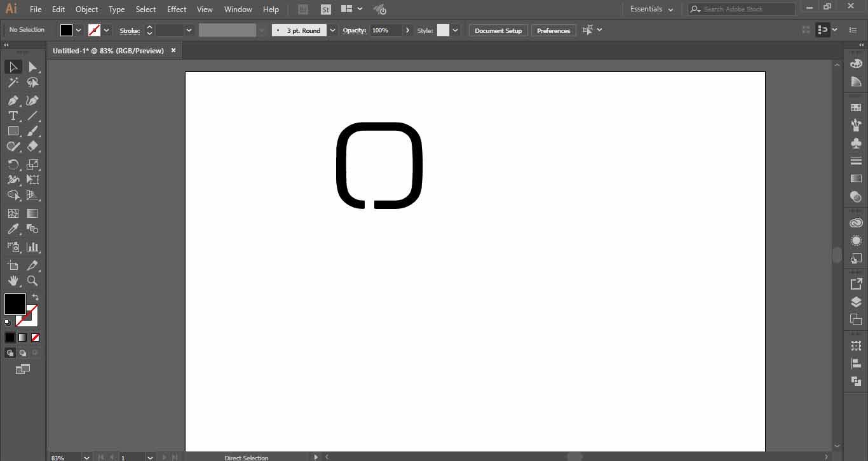The width and height of the screenshot is (868, 461).
Task: Select the Symbol Sprayer tool
Action: 13,247
